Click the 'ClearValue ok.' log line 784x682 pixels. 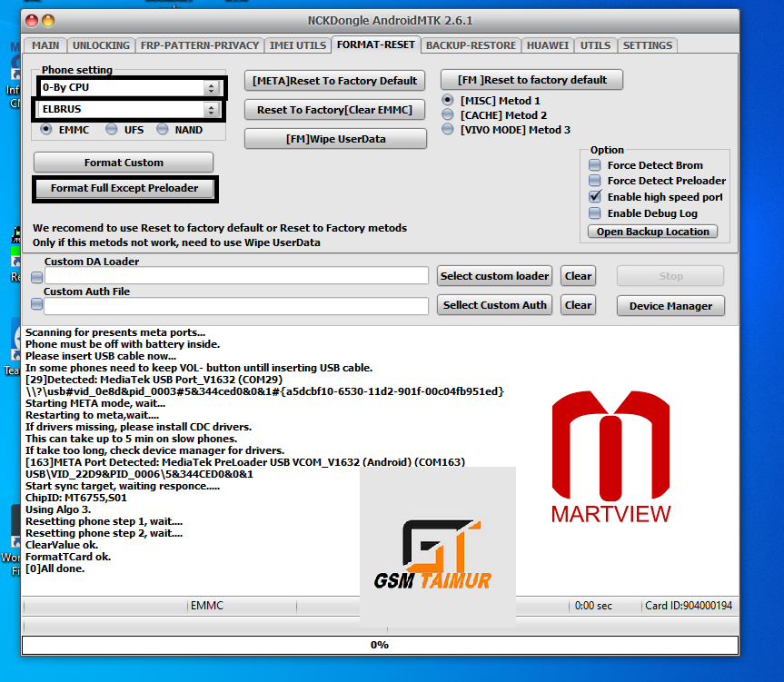click(x=62, y=545)
